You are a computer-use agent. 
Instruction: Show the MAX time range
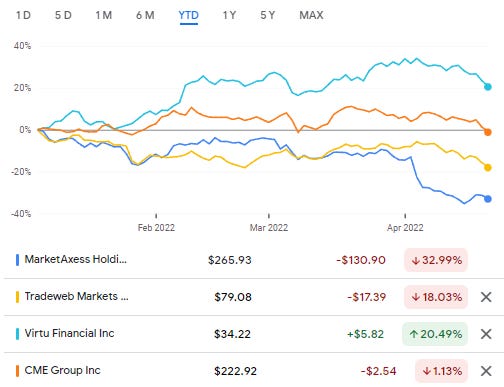[x=311, y=15]
